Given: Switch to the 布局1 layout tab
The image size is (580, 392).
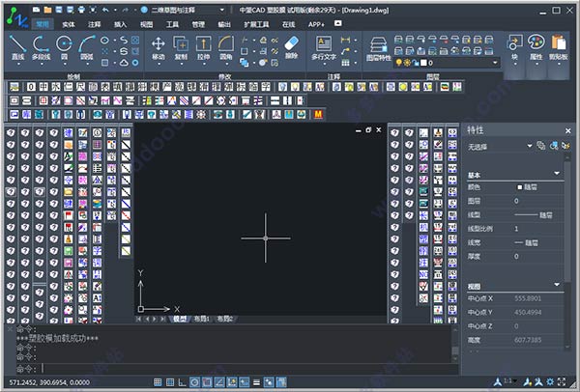Looking at the screenshot, I should tap(202, 319).
